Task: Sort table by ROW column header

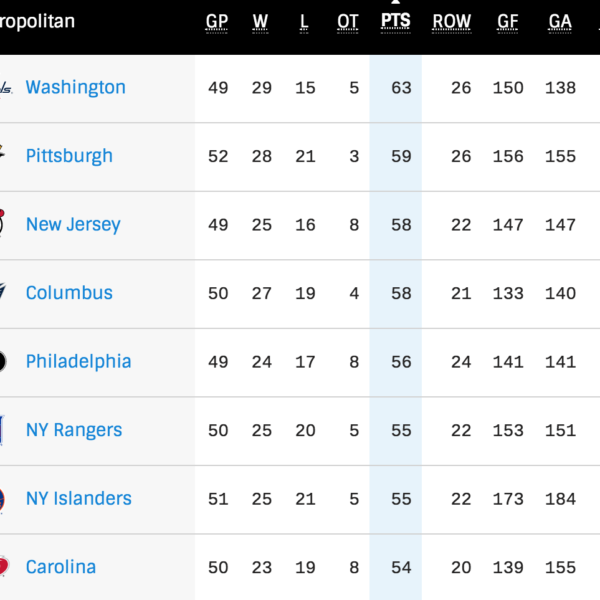Action: pyautogui.click(x=452, y=22)
